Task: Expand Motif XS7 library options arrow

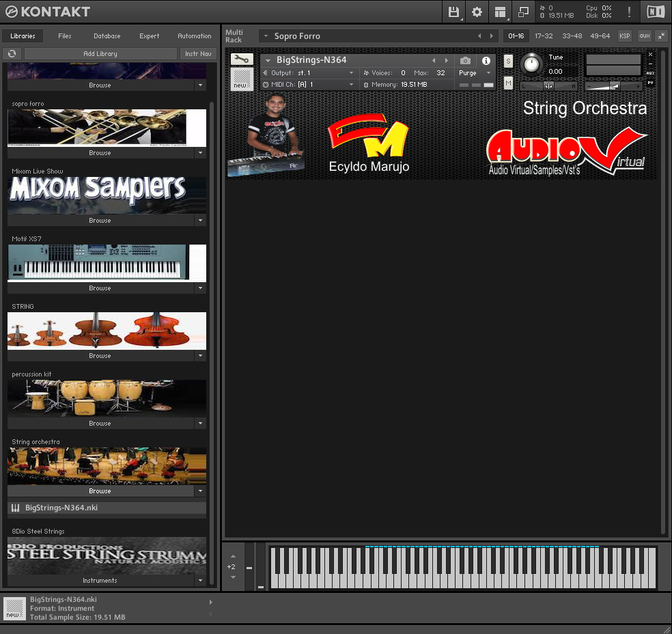Action: point(200,288)
